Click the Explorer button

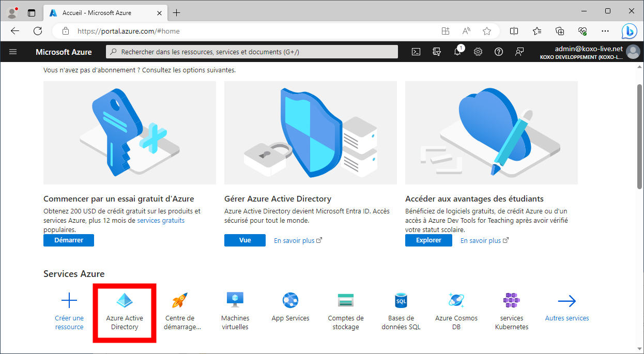coord(429,240)
